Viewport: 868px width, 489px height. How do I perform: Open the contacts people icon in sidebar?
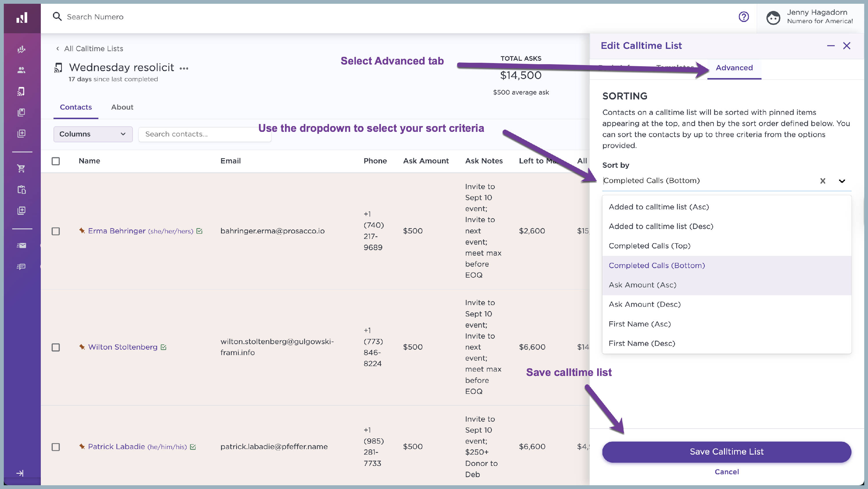[x=21, y=70]
